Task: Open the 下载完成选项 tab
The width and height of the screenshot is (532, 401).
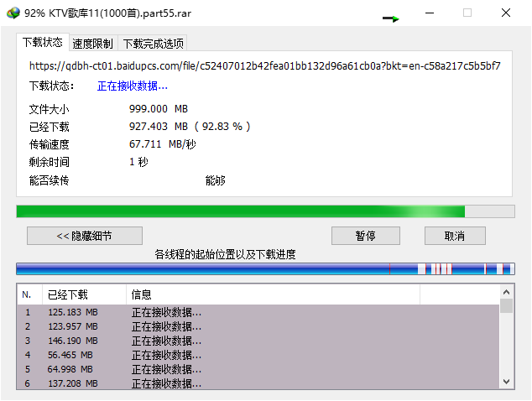Action: [x=153, y=44]
